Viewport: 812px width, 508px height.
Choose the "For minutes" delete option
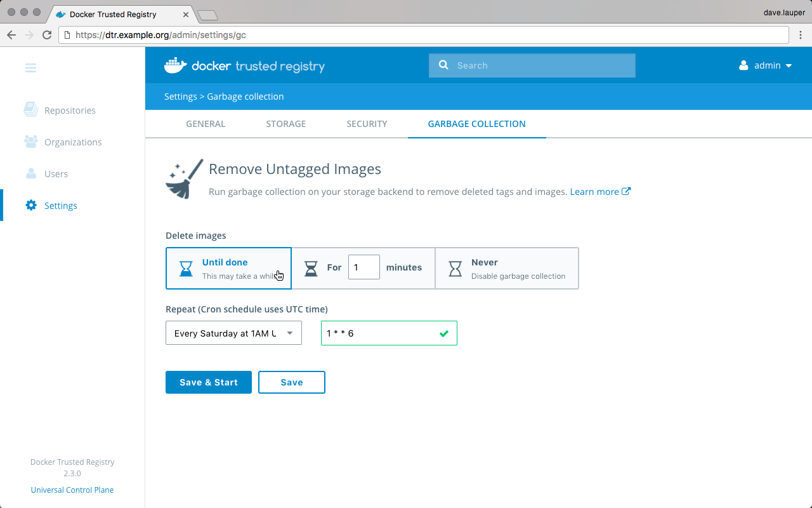tap(334, 268)
